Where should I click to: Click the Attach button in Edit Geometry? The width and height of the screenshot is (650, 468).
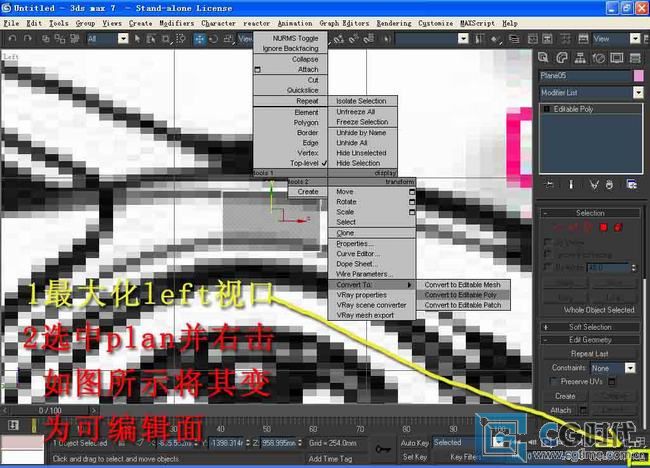tap(560, 410)
